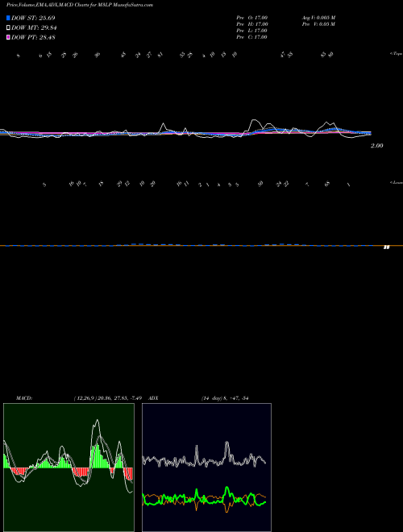Click the '<Lows' marker label
Viewport: 403px width, 532px height.
click(x=397, y=182)
